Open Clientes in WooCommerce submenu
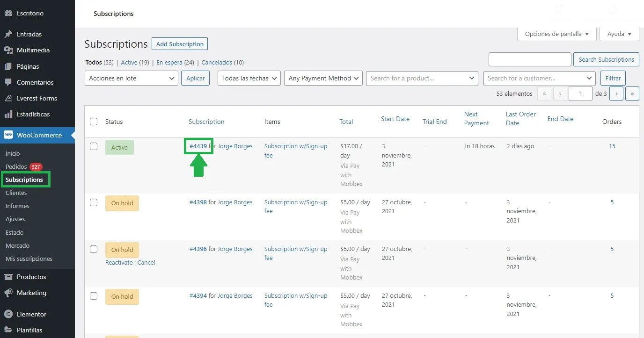The width and height of the screenshot is (644, 338). 16,193
